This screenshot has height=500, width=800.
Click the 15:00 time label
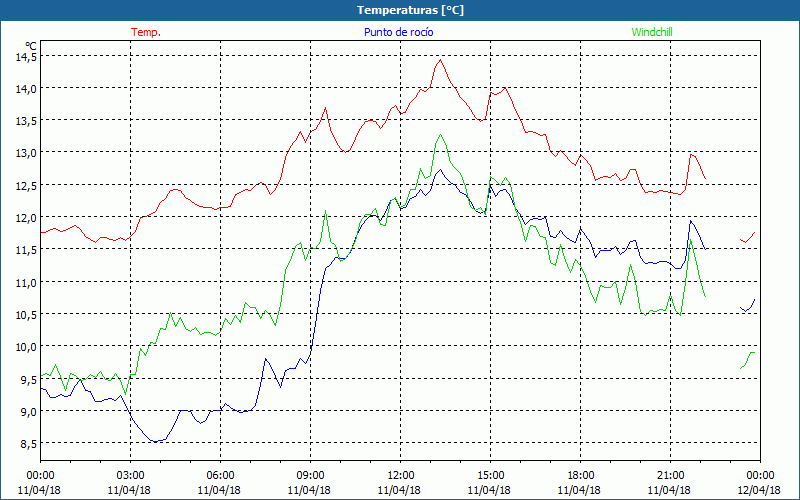[x=490, y=476]
